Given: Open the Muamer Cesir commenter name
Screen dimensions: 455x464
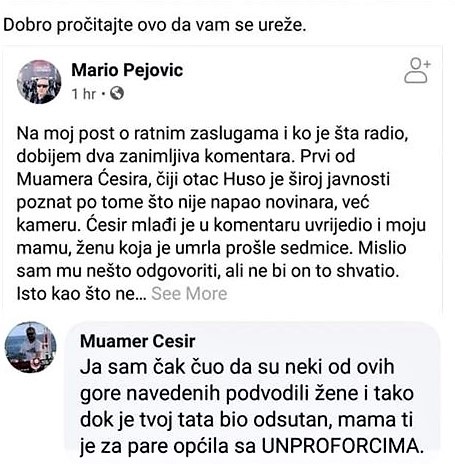Looking at the screenshot, I should point(138,341).
